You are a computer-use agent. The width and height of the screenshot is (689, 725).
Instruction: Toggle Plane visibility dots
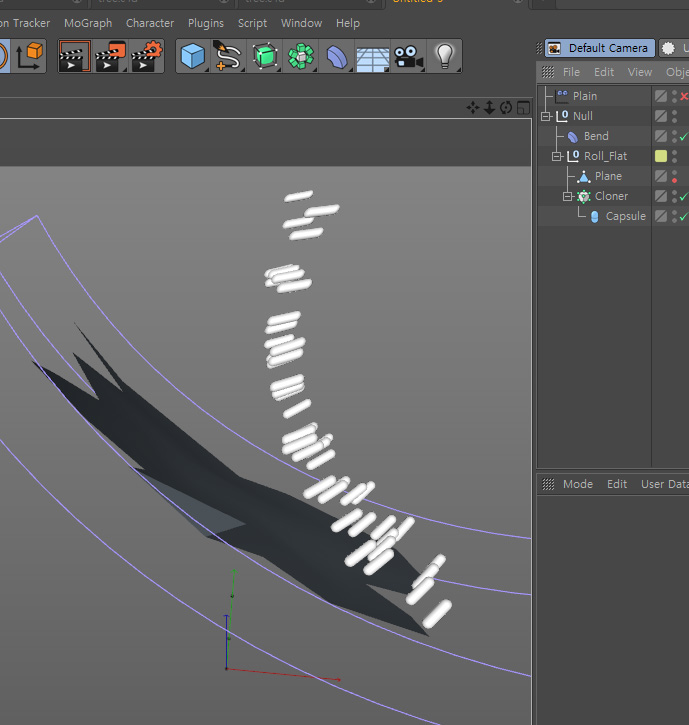tap(675, 176)
